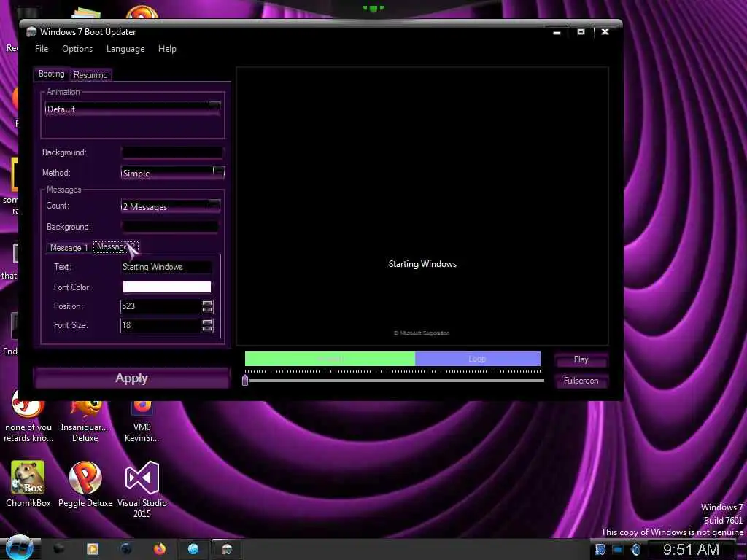Open Visual Studio 2015 desktop icon
Viewport: 747px width, 560px height.
[142, 489]
